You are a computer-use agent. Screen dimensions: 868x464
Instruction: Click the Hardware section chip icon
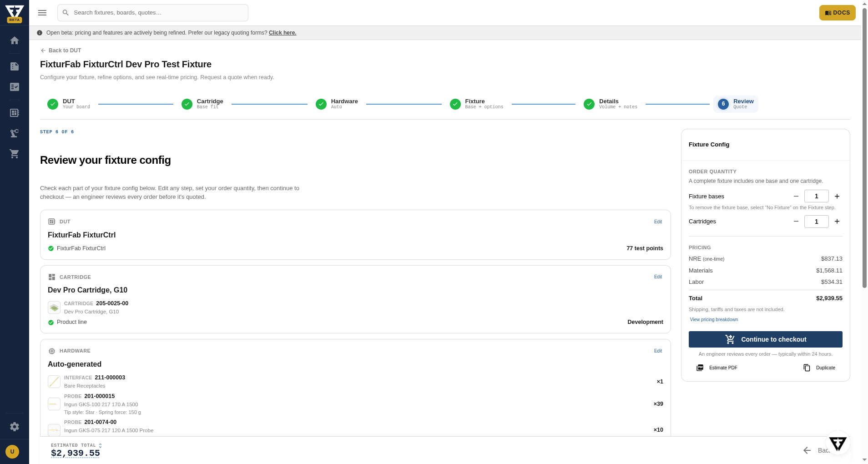click(52, 351)
